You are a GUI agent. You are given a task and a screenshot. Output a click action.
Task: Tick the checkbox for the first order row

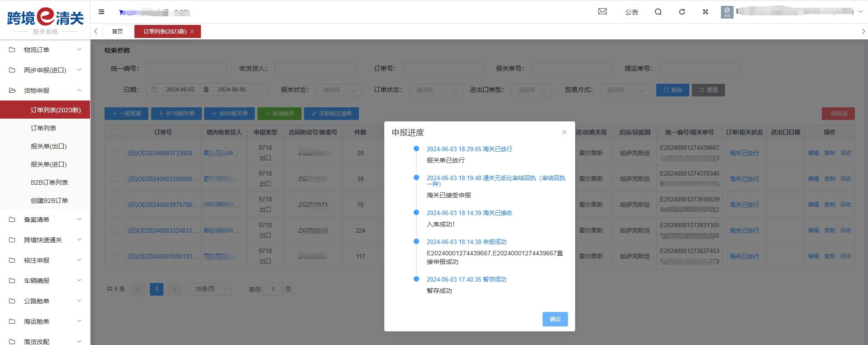[x=115, y=153]
